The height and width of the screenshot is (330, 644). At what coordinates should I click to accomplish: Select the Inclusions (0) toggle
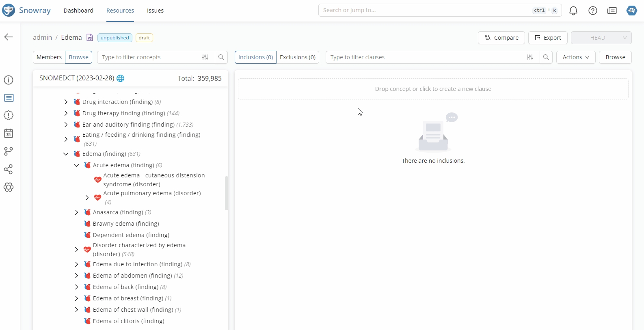[255, 57]
